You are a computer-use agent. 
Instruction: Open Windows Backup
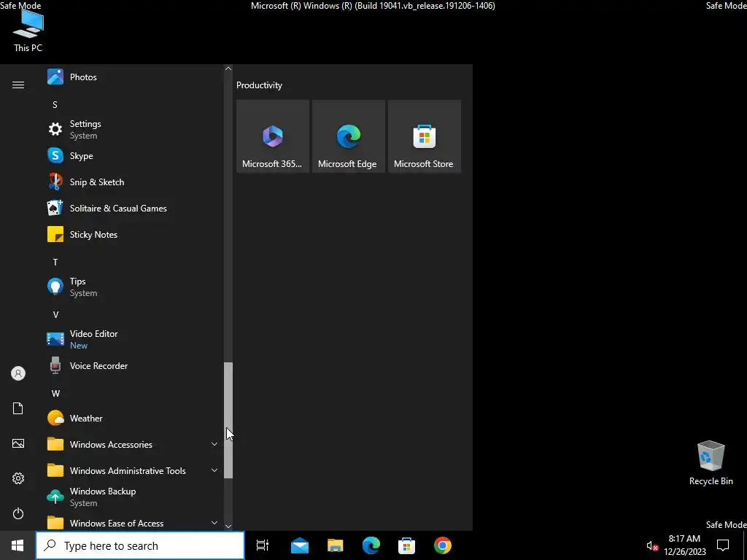[x=133, y=497]
